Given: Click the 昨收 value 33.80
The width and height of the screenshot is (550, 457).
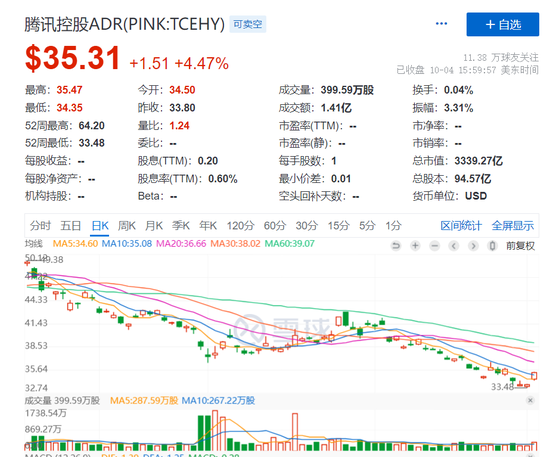Looking at the screenshot, I should click(x=182, y=108).
